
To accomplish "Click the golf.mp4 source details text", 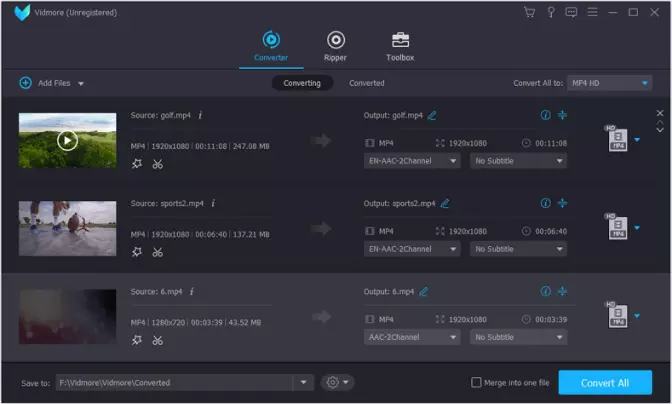I will click(x=200, y=146).
